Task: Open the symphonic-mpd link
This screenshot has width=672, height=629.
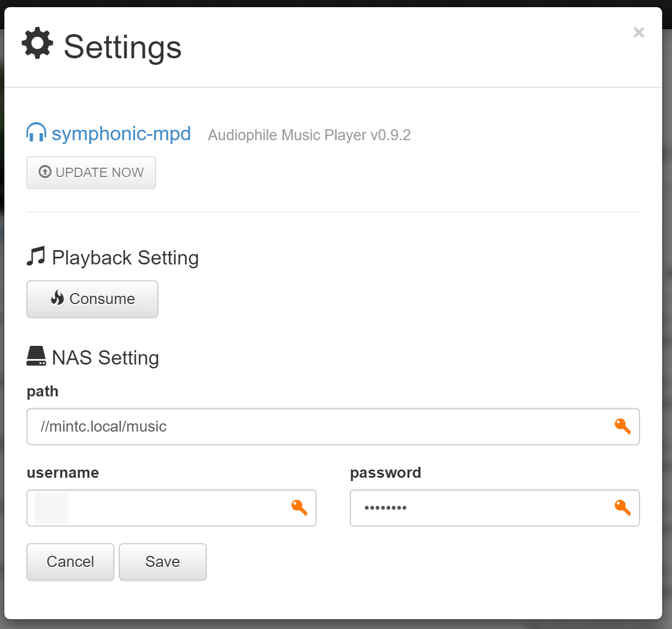Action: tap(121, 134)
